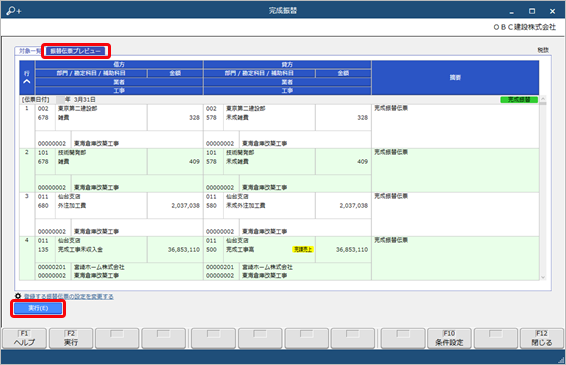Click credit 技術開発部 department in row 2

[240, 152]
